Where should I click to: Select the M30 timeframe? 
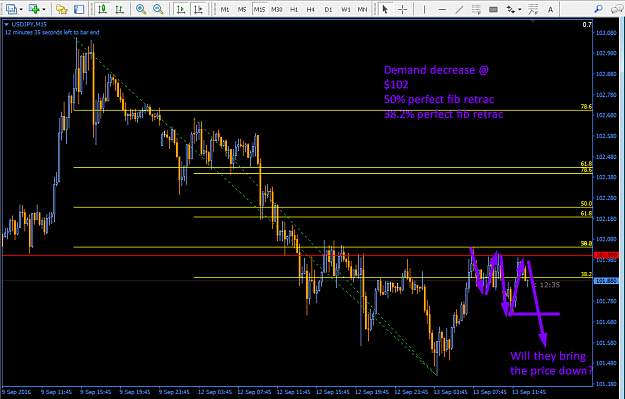click(x=277, y=9)
